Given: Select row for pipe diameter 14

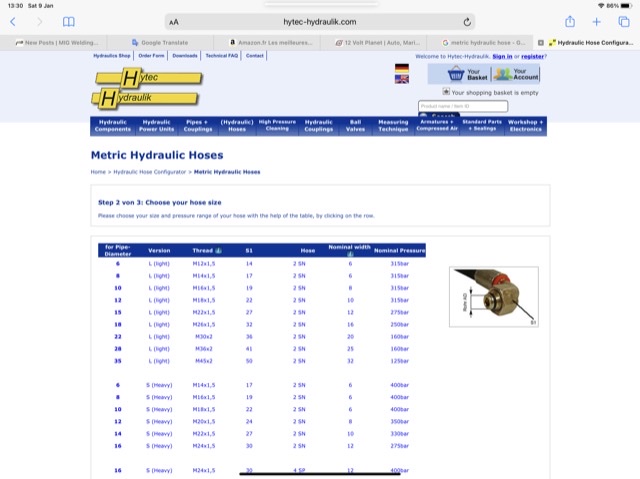Looking at the screenshot, I should [x=262, y=434].
